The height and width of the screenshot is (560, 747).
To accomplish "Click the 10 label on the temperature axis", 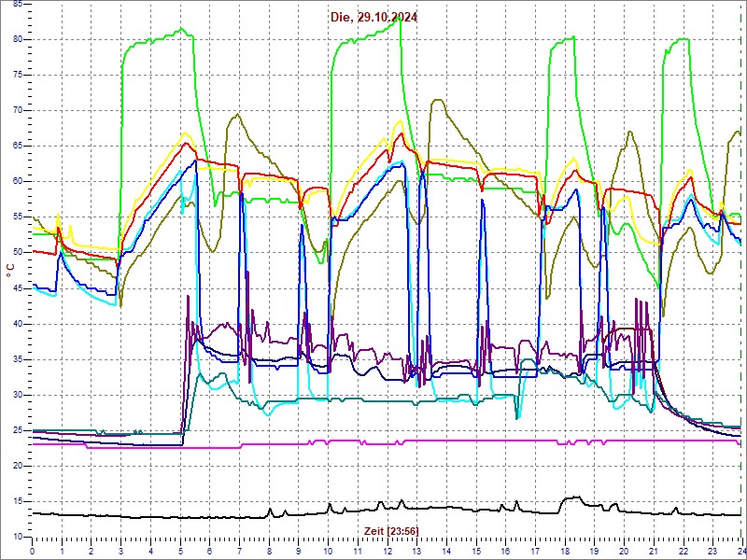I will [x=17, y=537].
